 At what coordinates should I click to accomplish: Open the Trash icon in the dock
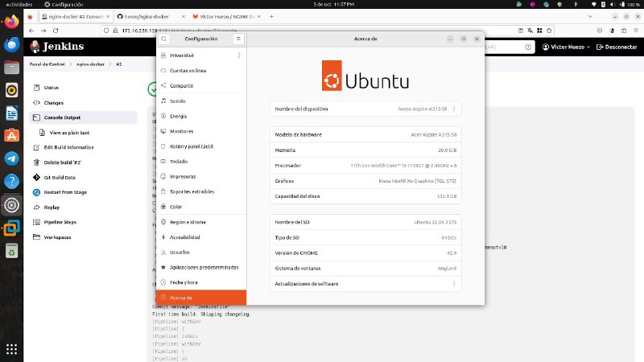tap(11, 251)
